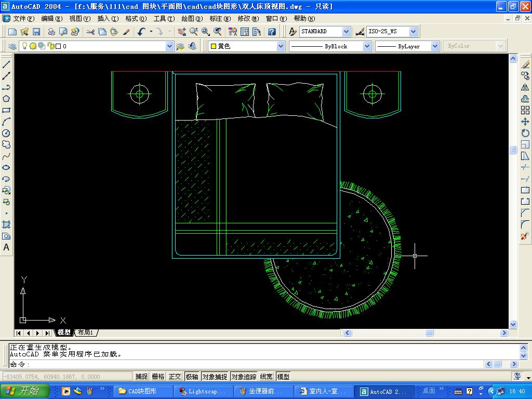Select the Hatch tool
532x399 pixels.
(6, 224)
